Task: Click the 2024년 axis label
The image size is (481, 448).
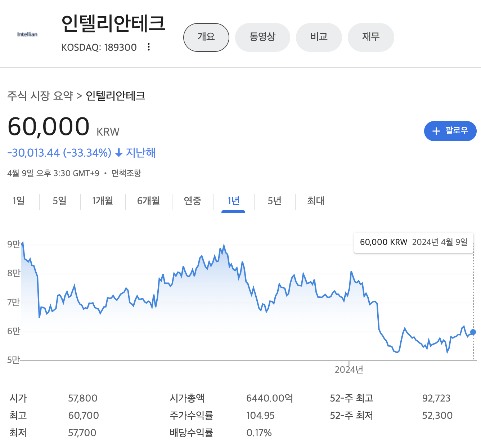Action: 349,370
